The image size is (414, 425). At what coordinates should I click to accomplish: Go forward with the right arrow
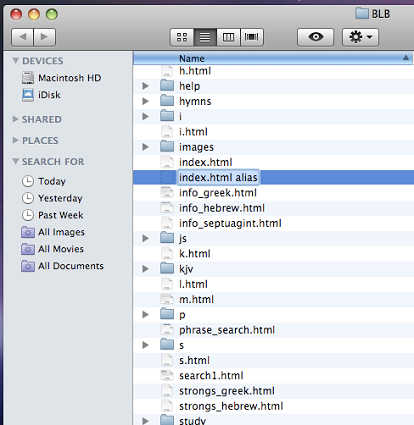click(44, 37)
